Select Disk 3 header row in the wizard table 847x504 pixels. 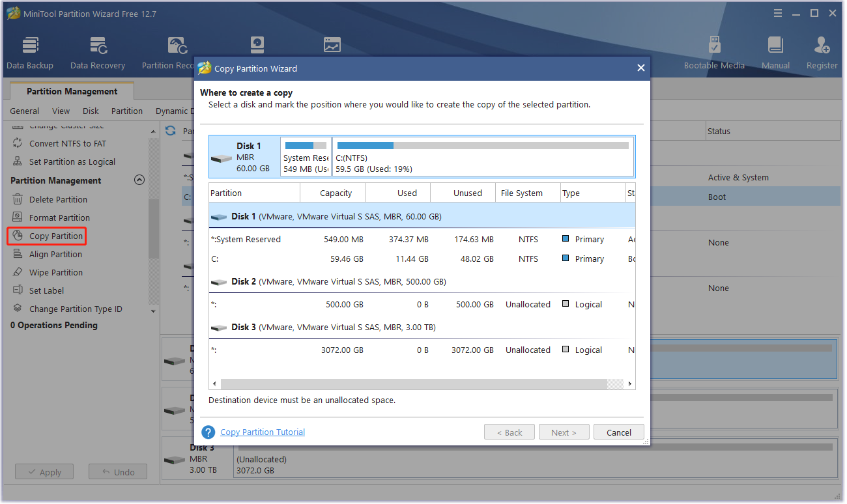422,328
